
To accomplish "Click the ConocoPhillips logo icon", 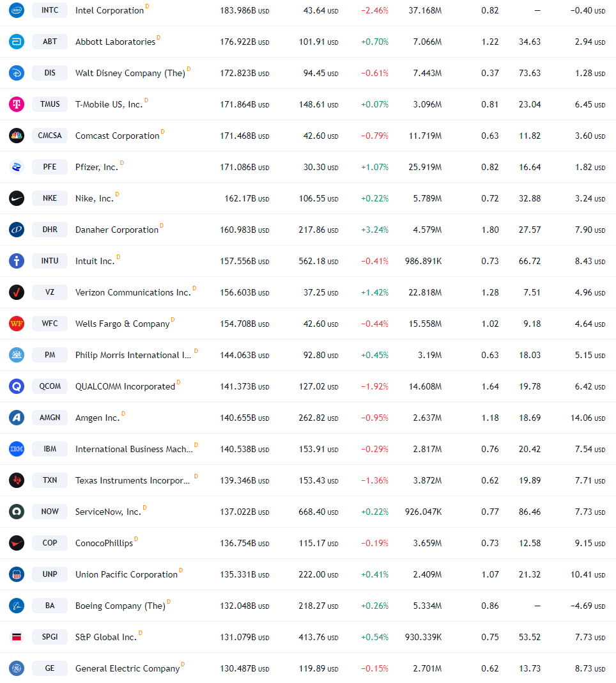I will (17, 543).
